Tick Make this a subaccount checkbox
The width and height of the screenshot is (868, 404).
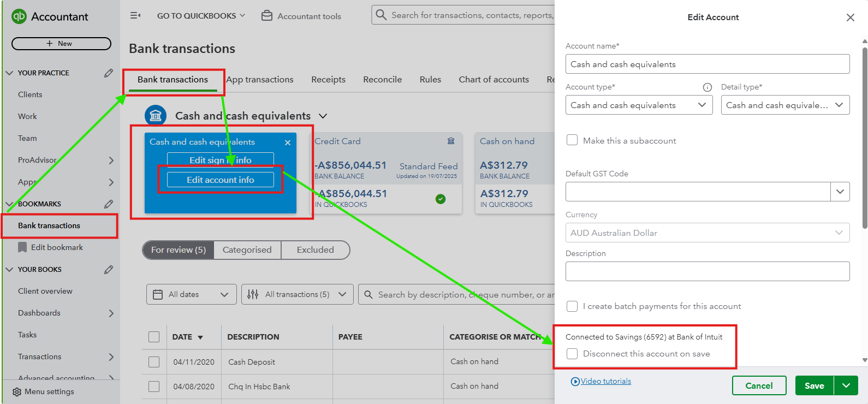coord(572,140)
